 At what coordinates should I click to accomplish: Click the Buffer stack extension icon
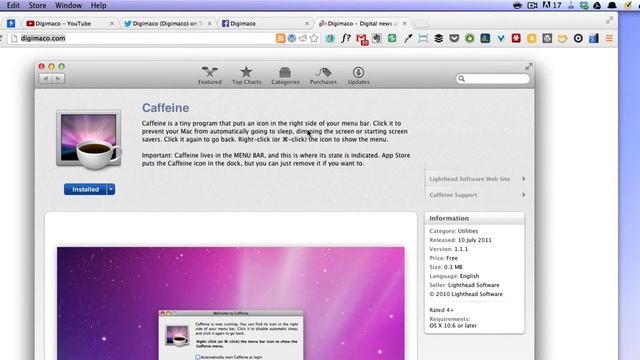coord(438,38)
